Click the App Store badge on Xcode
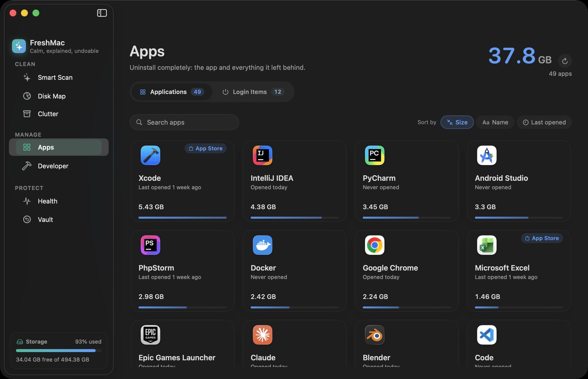Screen dimensions: 588x379 206,148
